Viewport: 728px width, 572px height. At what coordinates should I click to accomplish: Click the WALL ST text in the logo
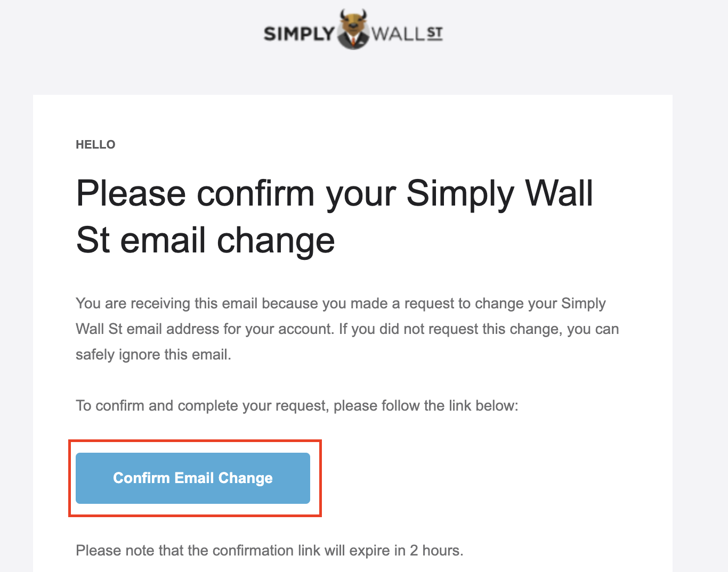tap(407, 34)
